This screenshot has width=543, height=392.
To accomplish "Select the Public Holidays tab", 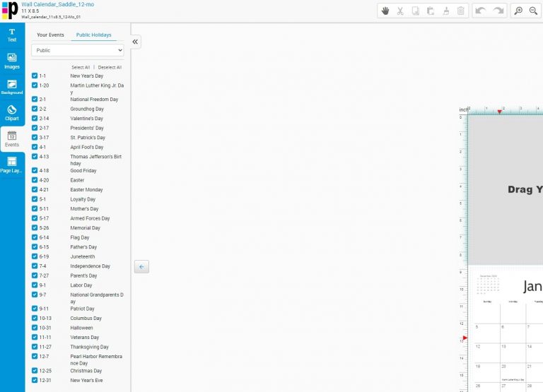I will click(x=93, y=35).
